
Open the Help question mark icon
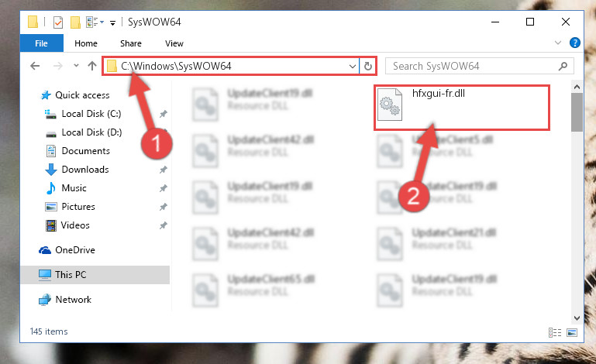[x=575, y=43]
